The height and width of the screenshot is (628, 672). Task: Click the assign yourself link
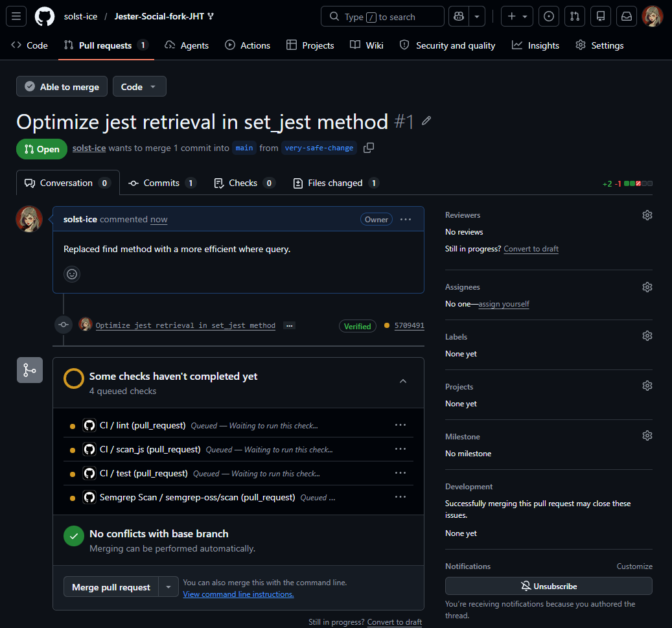tap(504, 304)
